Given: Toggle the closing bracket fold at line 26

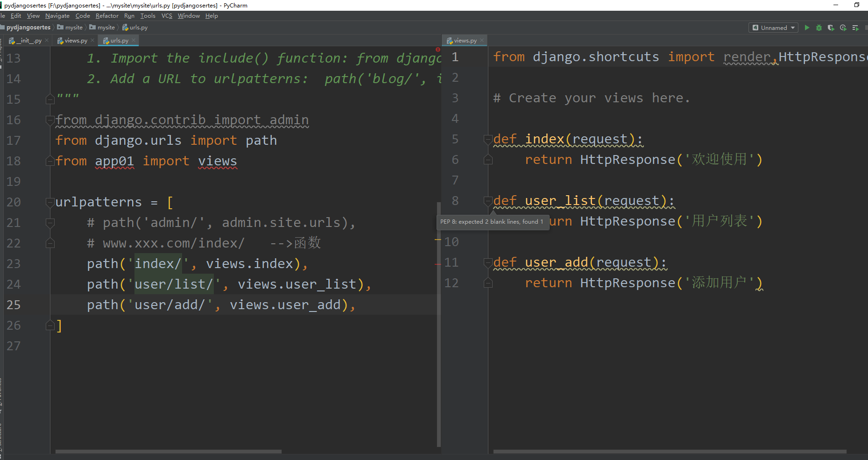Looking at the screenshot, I should (x=50, y=326).
